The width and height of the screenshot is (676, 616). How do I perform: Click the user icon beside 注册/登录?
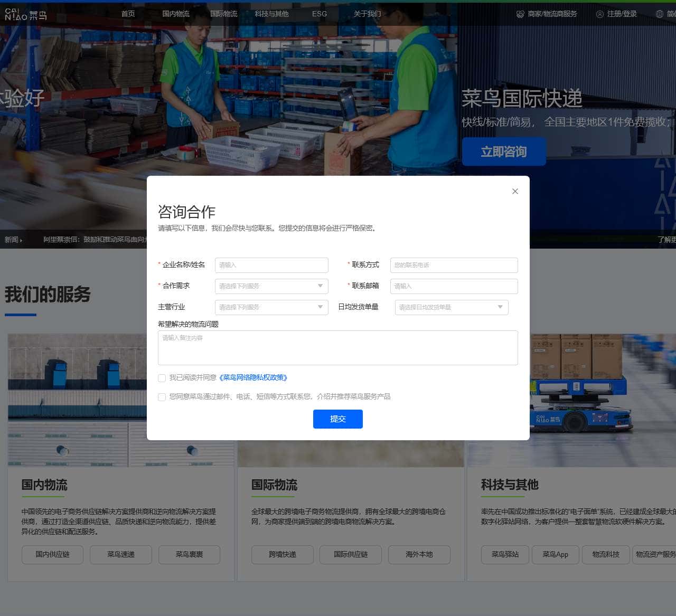pyautogui.click(x=599, y=14)
